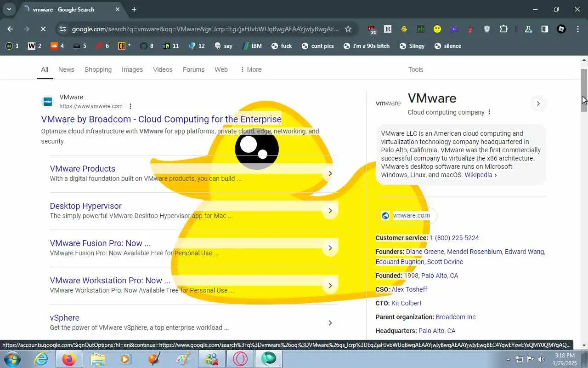Switch to the Videos search tab
This screenshot has height=368, width=588.
click(163, 69)
